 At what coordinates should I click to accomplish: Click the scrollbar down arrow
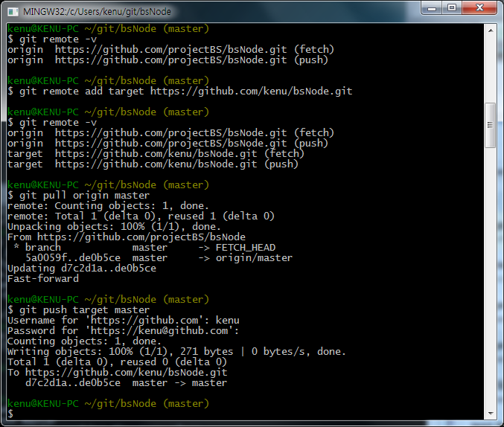[491, 413]
